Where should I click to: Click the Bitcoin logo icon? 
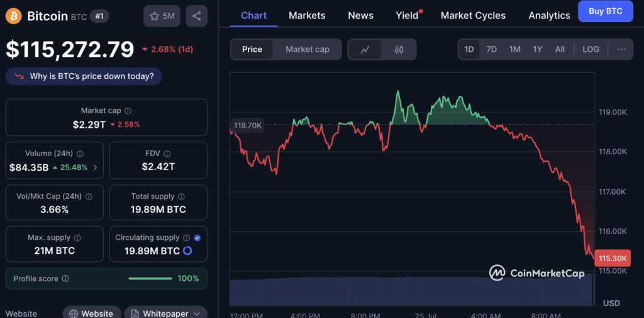coord(14,16)
